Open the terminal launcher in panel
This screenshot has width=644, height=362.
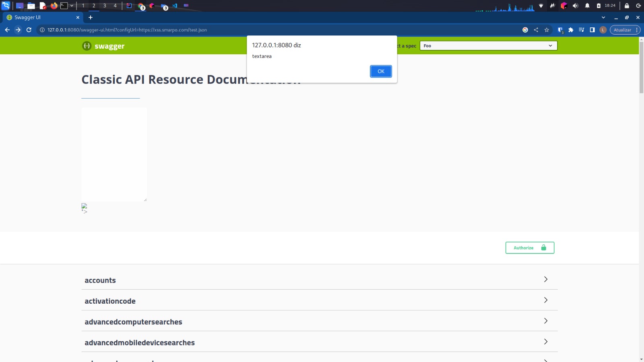pyautogui.click(x=64, y=6)
